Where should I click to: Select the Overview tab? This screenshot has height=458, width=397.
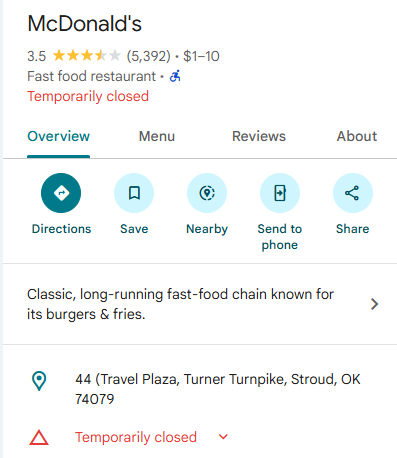59,136
